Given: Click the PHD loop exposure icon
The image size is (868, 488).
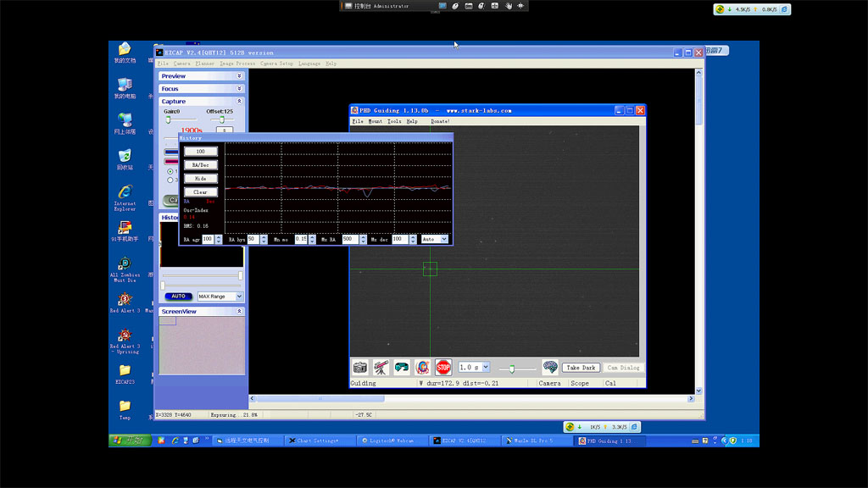Looking at the screenshot, I should point(402,368).
